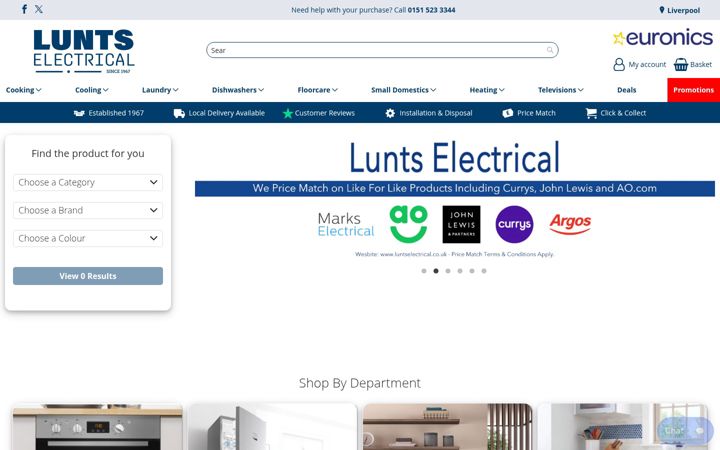Screen dimensions: 720x450
Task: Expand the Floorcare menu
Action: [318, 90]
